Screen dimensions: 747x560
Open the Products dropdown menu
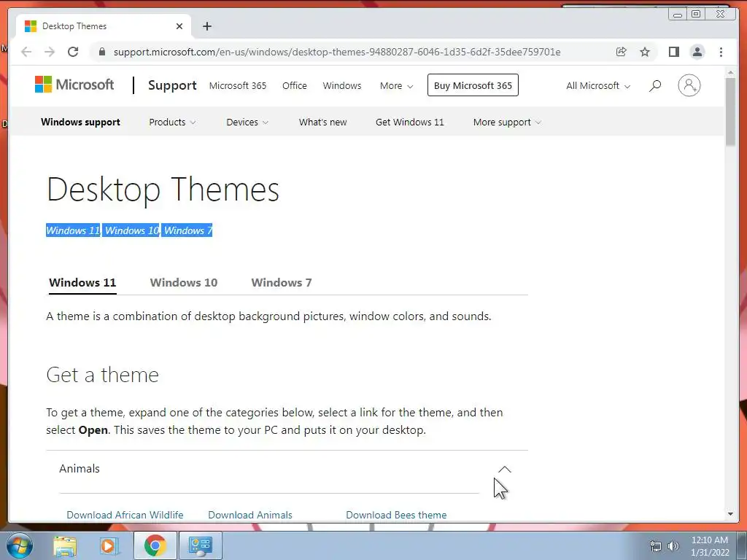[x=172, y=122]
